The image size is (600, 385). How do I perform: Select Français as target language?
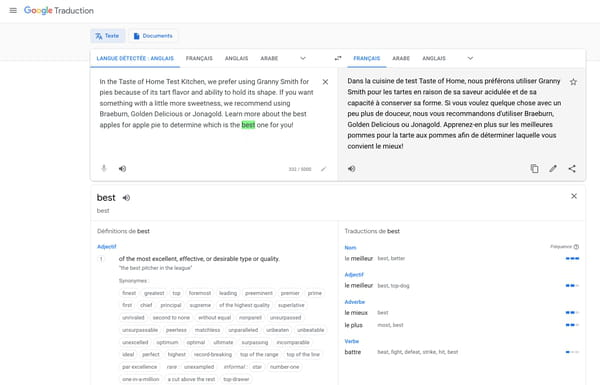click(367, 59)
